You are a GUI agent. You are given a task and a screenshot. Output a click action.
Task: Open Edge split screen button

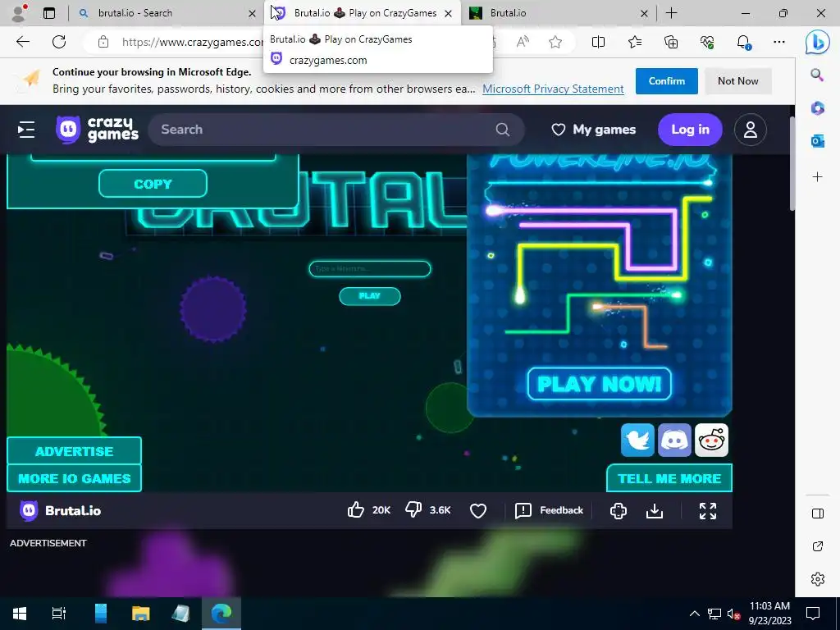[598, 42]
